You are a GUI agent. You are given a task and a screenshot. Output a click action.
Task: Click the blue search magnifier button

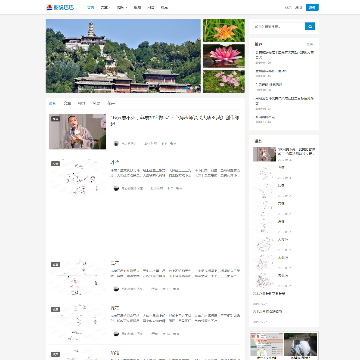pyautogui.click(x=310, y=26)
